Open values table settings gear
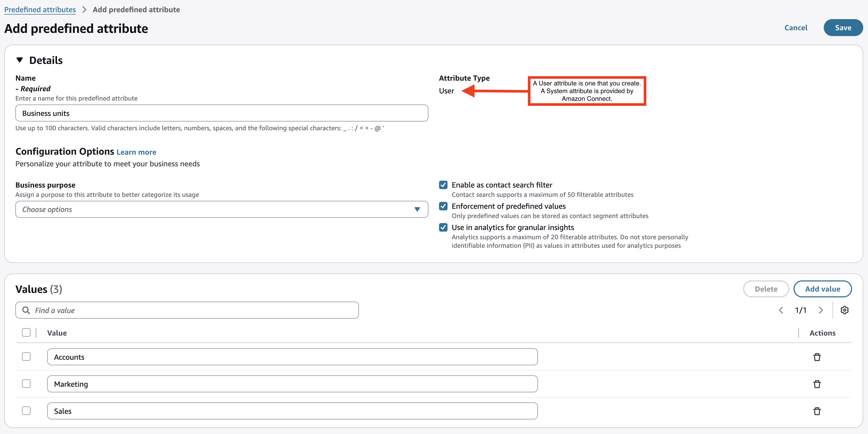868x434 pixels. pyautogui.click(x=844, y=310)
